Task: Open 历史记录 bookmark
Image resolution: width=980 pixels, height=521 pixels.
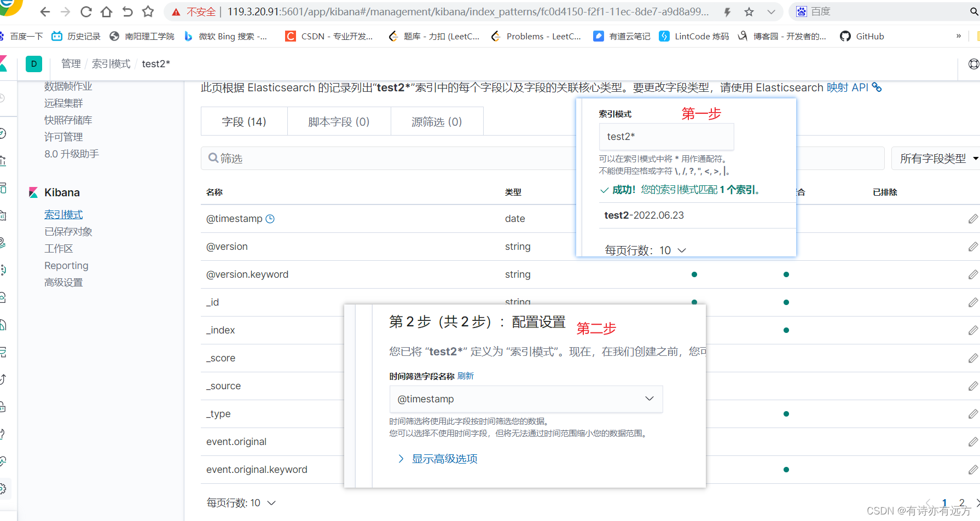Action: 76,36
